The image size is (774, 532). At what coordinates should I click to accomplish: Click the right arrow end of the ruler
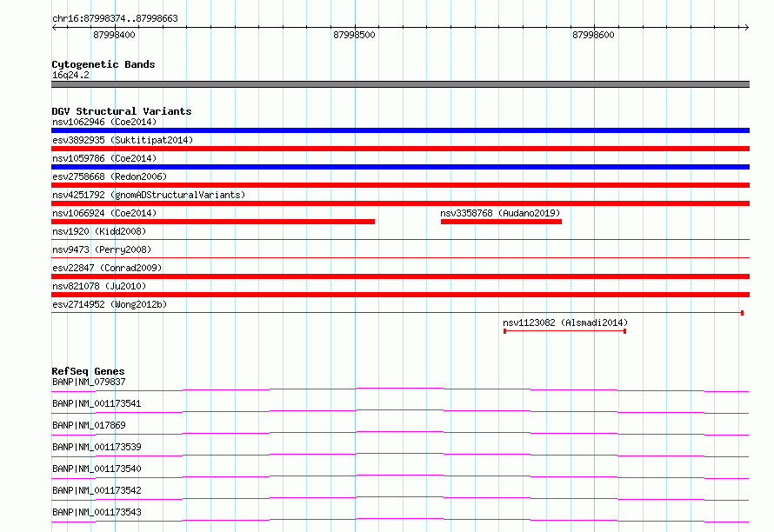click(746, 27)
